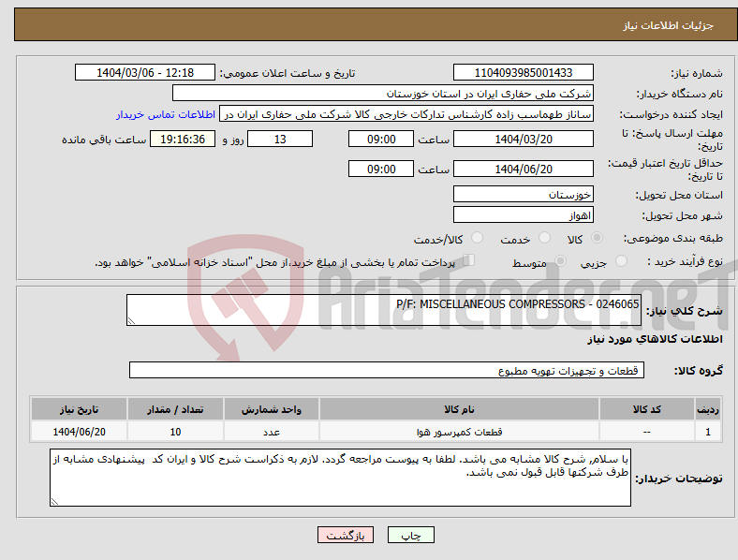
Task: Click the request creator field ساناز طهماسب زاده
Action: coord(406,114)
